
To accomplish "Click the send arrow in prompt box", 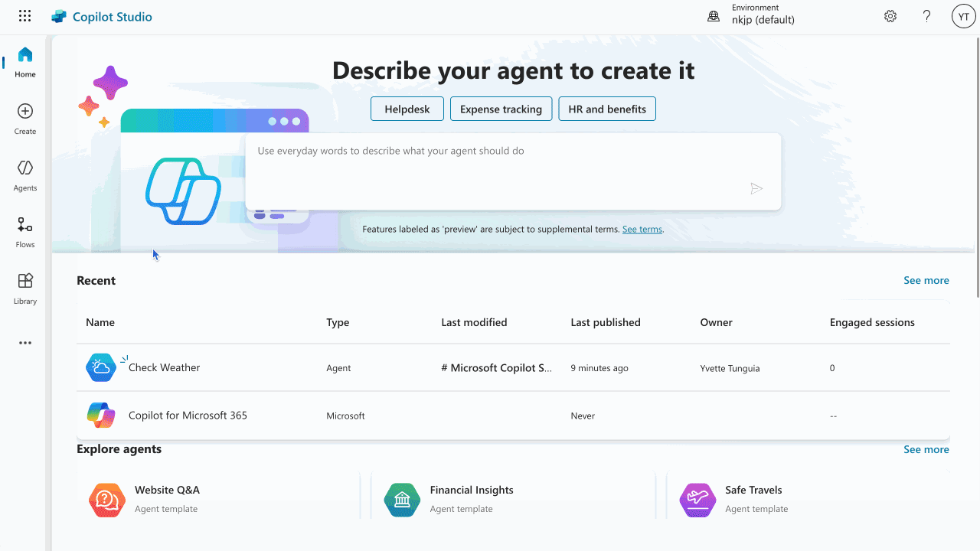I will (756, 189).
